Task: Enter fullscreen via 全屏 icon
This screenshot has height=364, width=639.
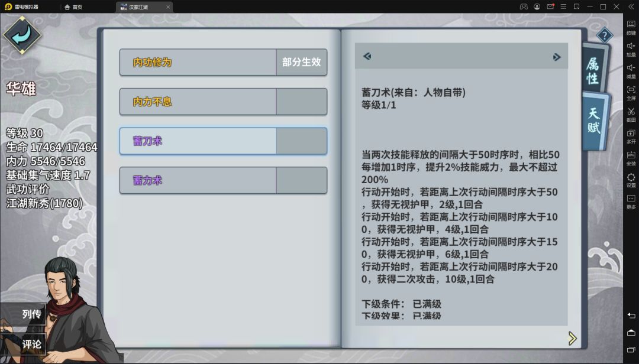Action: tap(631, 93)
